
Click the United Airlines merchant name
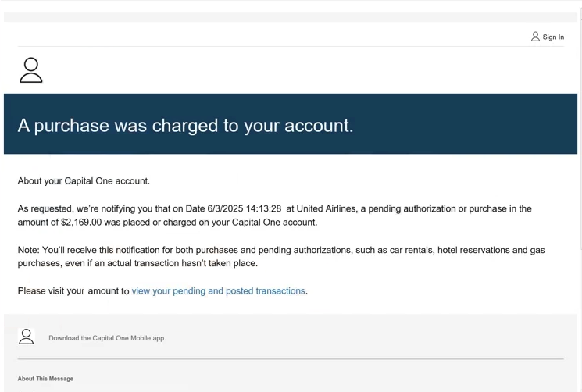click(327, 208)
